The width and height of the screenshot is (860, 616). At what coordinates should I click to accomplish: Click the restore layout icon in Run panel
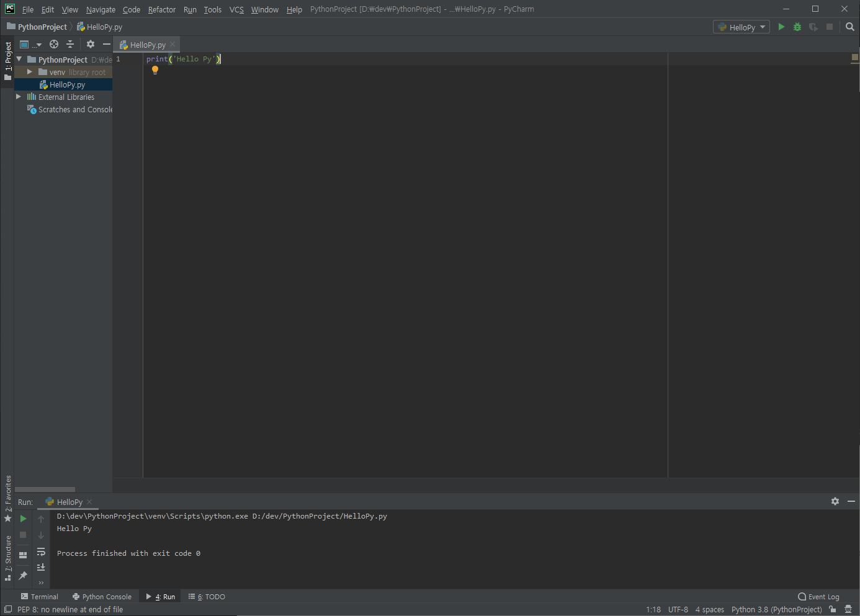click(23, 555)
